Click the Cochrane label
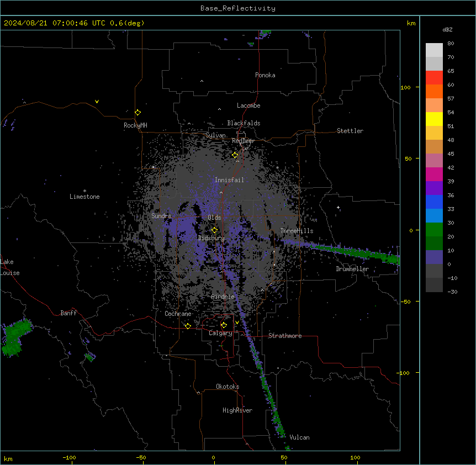This screenshot has height=465, width=476. coord(178,314)
